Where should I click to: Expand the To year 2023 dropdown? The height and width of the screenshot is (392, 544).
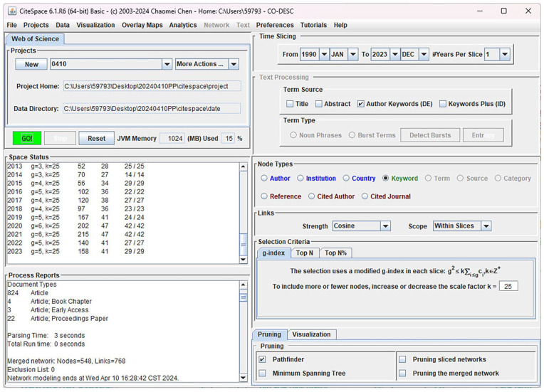[394, 54]
